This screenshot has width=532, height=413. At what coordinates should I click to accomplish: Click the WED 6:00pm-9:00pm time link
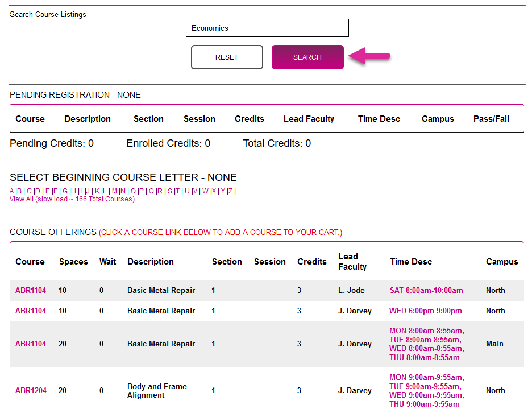(426, 311)
